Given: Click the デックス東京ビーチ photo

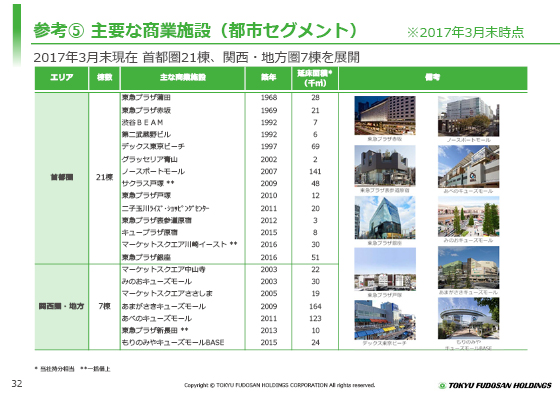Looking at the screenshot, I should click(385, 320).
